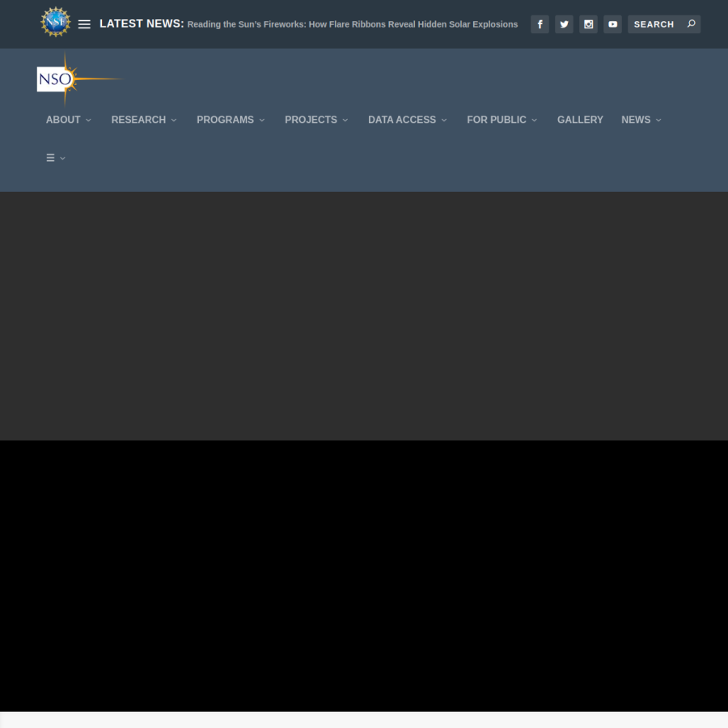Open the Instagram social link
728x728 pixels.
[588, 24]
